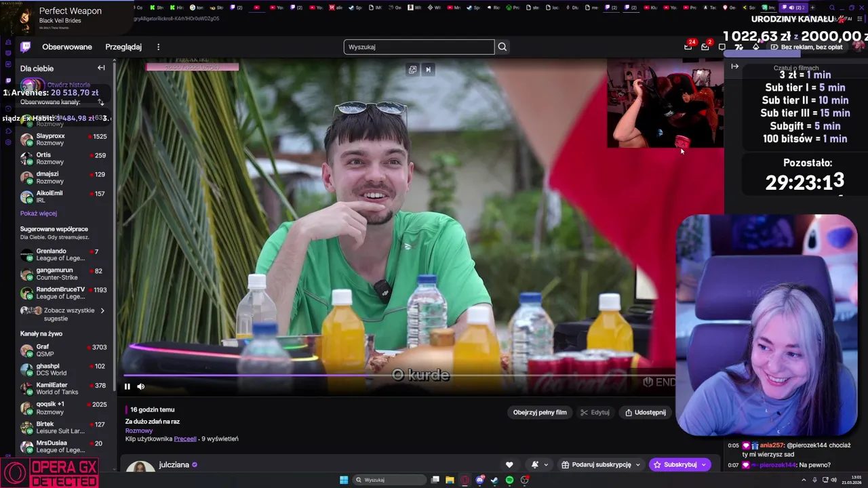Image resolution: width=868 pixels, height=488 pixels.
Task: Open Prime loot with 24 badge
Action: (x=688, y=46)
